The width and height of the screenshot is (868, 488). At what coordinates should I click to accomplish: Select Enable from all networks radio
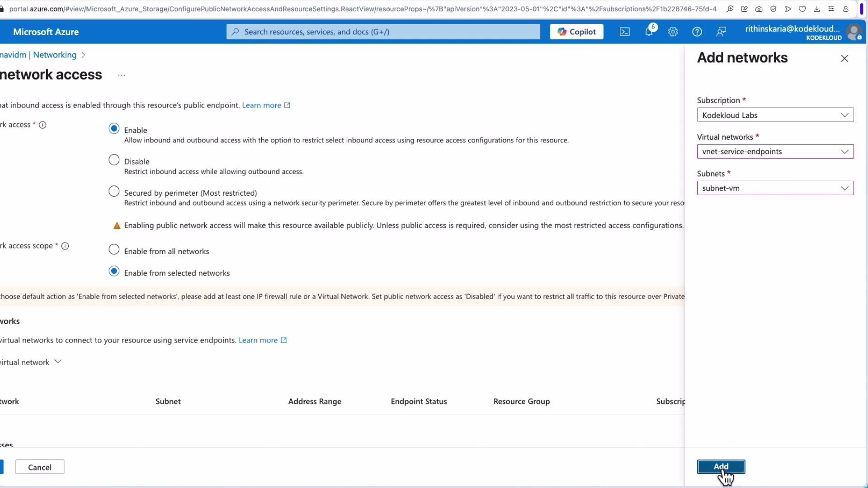pos(114,250)
